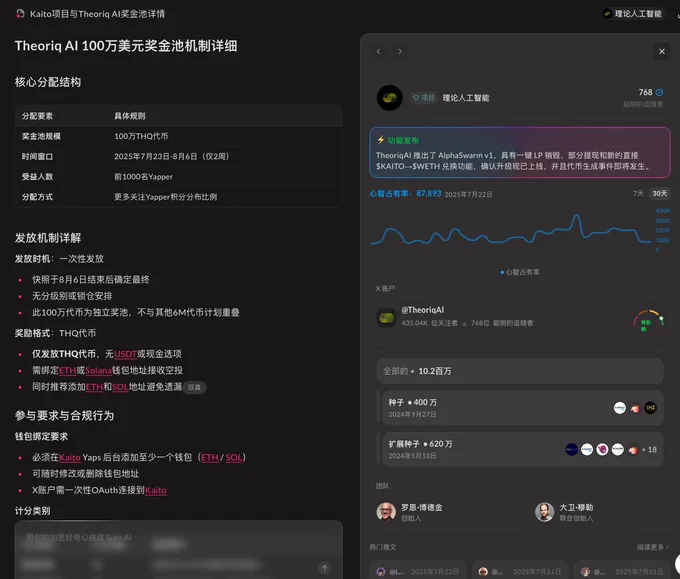Click the sentiment gauge icon
Viewport: 680px width, 579px height.
(x=648, y=321)
